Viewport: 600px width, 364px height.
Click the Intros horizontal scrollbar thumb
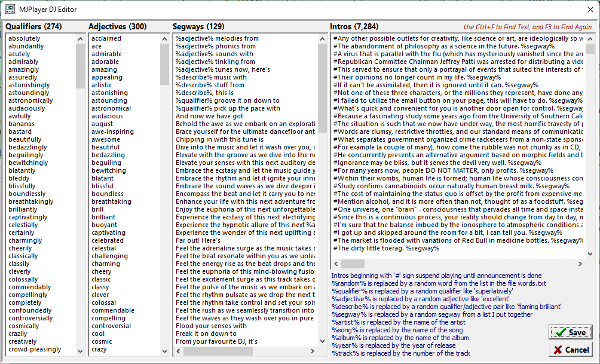[353, 264]
